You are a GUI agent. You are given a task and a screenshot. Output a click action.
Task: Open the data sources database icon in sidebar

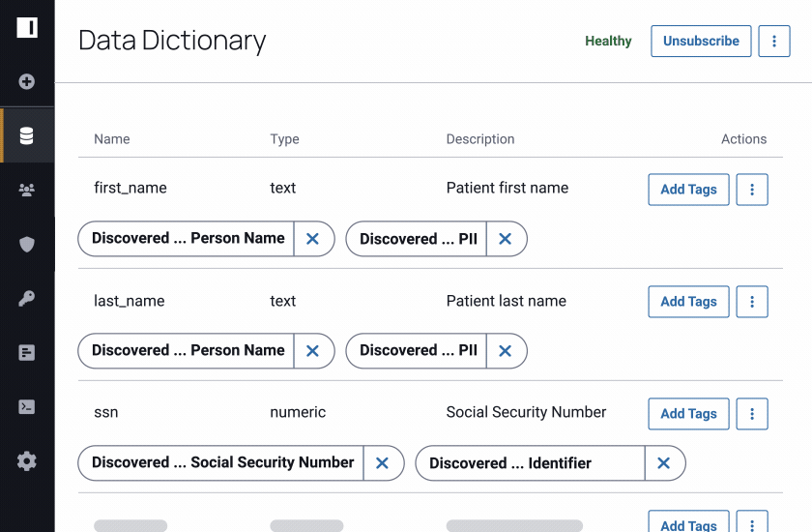coord(26,135)
